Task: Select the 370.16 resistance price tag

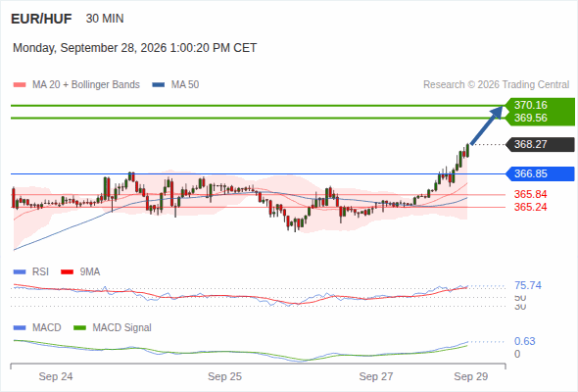Action: pos(530,105)
